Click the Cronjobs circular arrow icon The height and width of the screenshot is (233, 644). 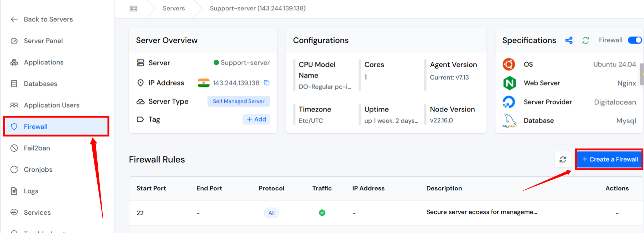pyautogui.click(x=14, y=170)
